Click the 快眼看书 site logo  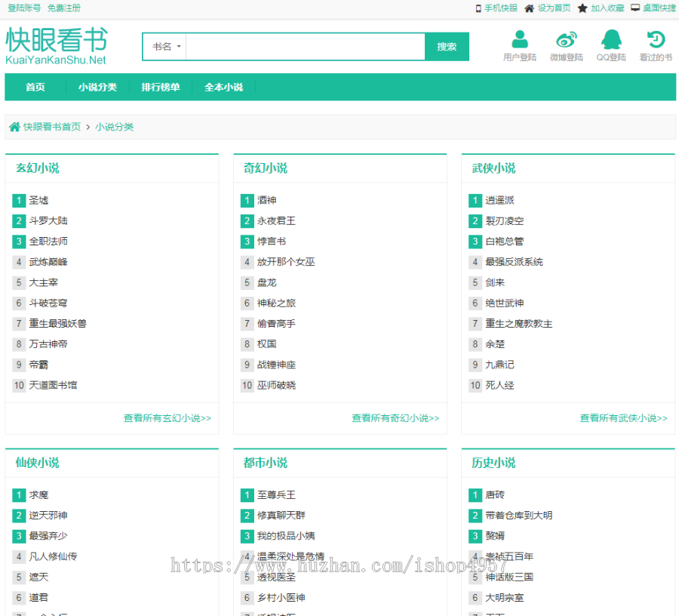[57, 45]
